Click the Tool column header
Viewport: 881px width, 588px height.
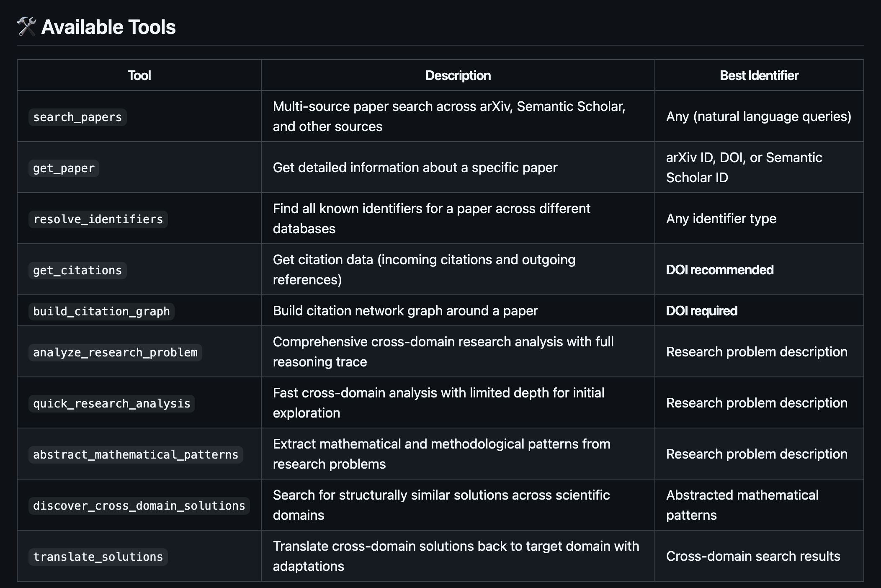(x=139, y=75)
